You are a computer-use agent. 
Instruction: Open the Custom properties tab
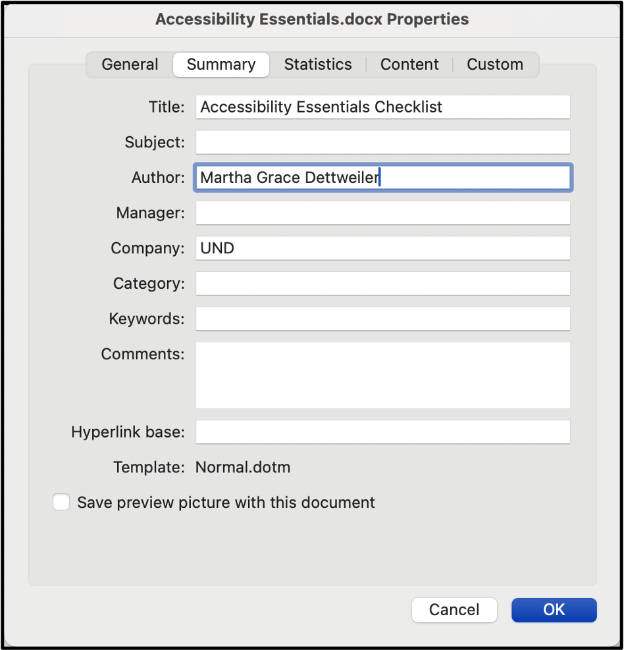(495, 64)
